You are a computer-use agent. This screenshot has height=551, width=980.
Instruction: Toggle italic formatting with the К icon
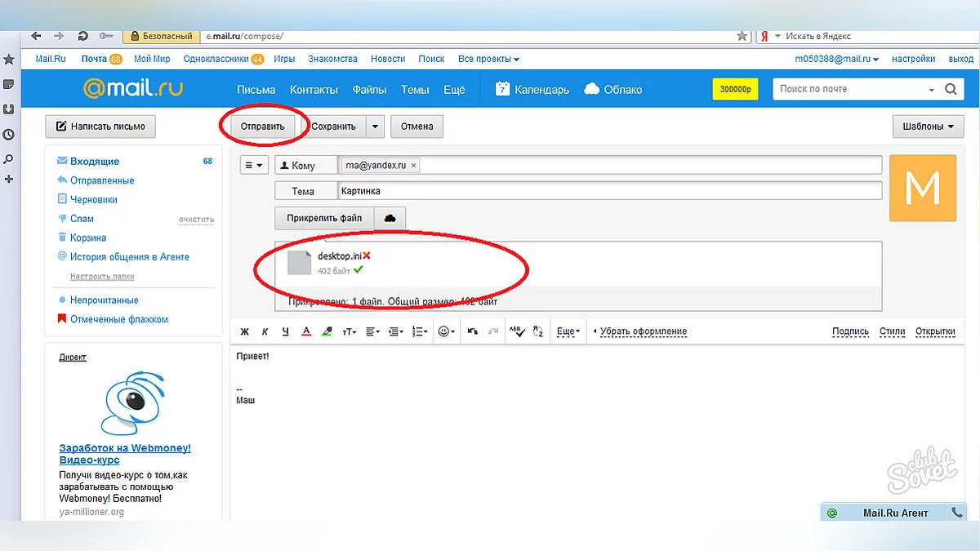(x=265, y=331)
